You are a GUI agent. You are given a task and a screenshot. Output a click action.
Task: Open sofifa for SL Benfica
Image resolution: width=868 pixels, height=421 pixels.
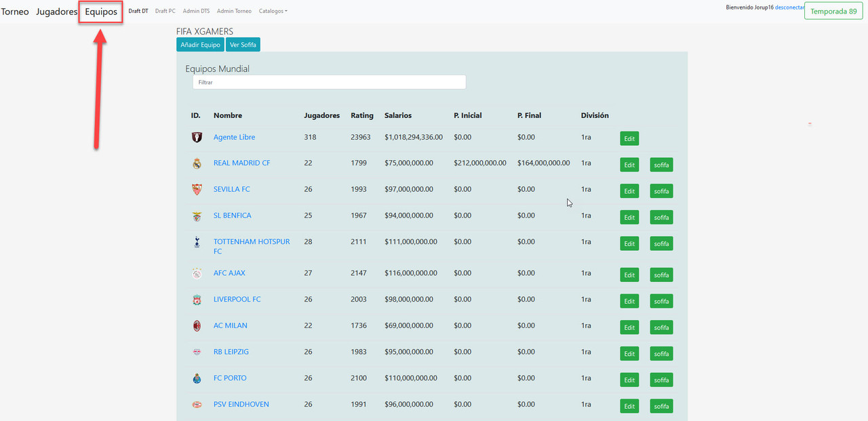click(661, 218)
